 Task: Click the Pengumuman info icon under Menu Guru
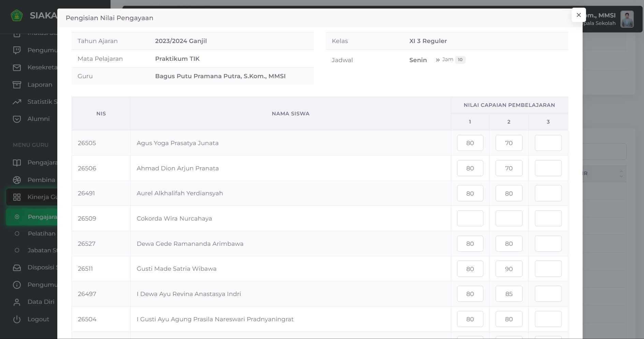pyautogui.click(x=17, y=285)
